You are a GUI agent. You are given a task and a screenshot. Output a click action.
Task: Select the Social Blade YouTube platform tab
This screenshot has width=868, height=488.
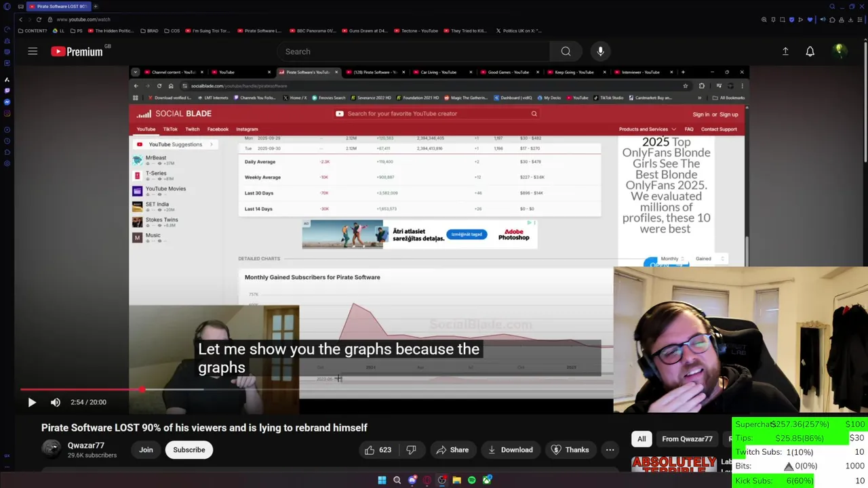146,129
